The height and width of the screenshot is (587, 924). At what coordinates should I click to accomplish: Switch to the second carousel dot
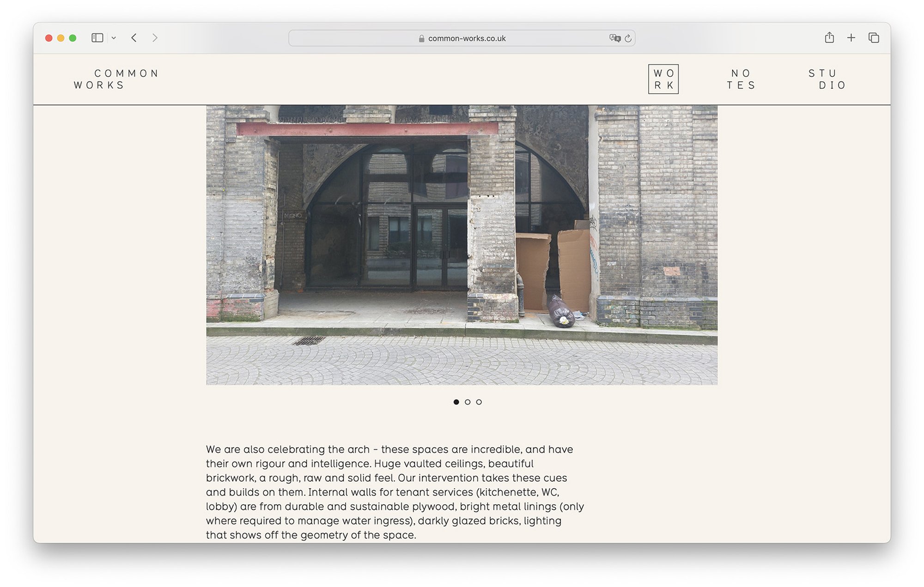[468, 402]
